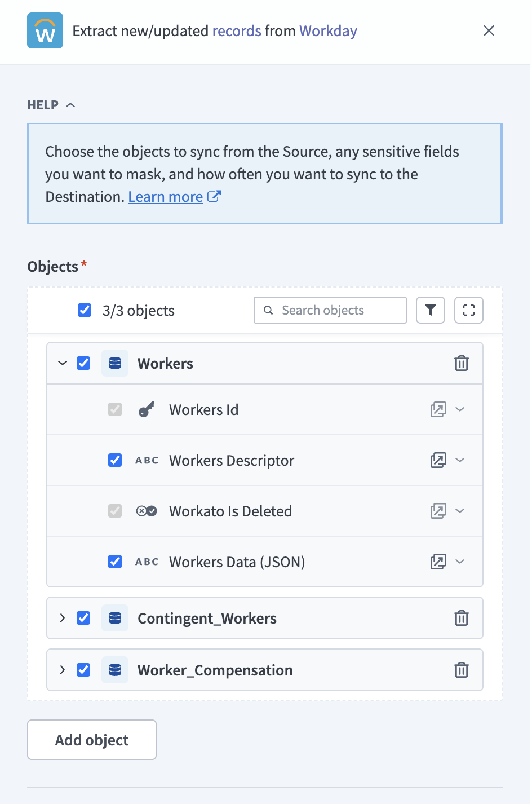The image size is (532, 804).
Task: Click the Workday app logo icon
Action: click(x=45, y=30)
